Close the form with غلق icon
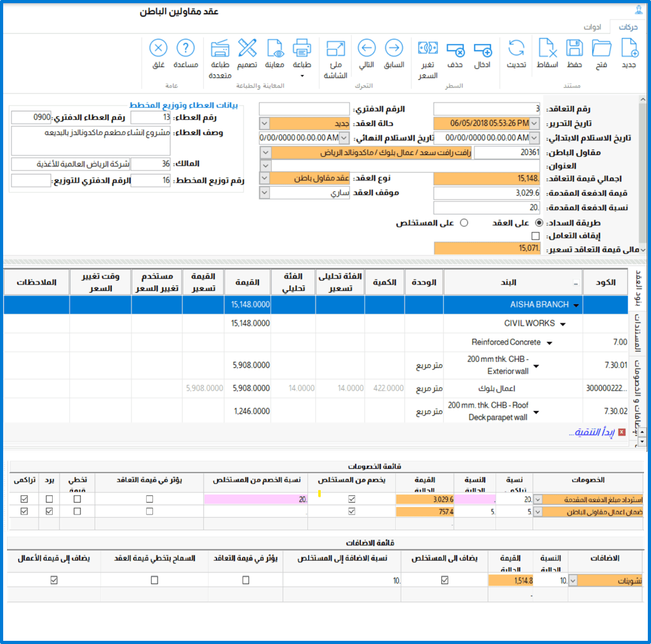This screenshot has width=651, height=644. click(158, 48)
